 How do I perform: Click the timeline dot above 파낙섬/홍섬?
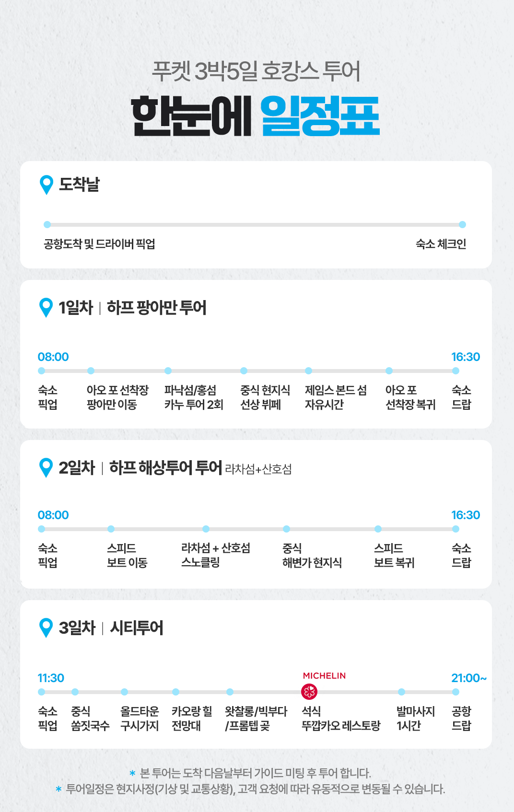tap(168, 371)
